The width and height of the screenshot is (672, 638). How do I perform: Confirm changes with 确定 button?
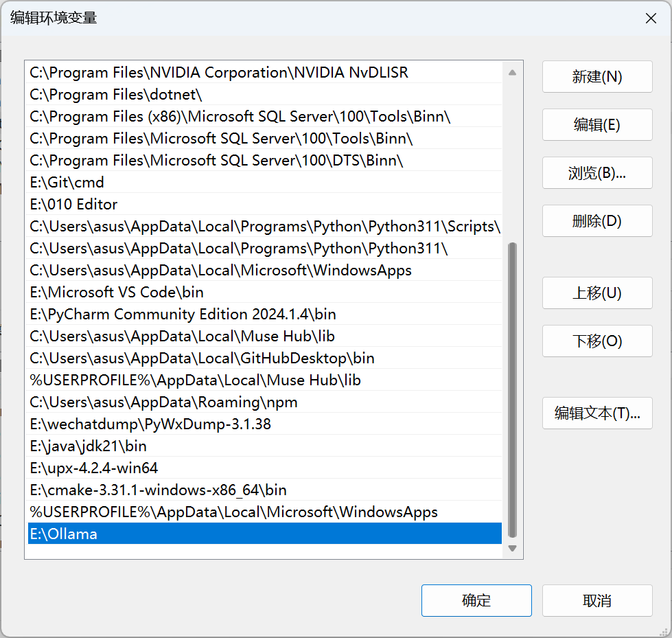click(476, 600)
